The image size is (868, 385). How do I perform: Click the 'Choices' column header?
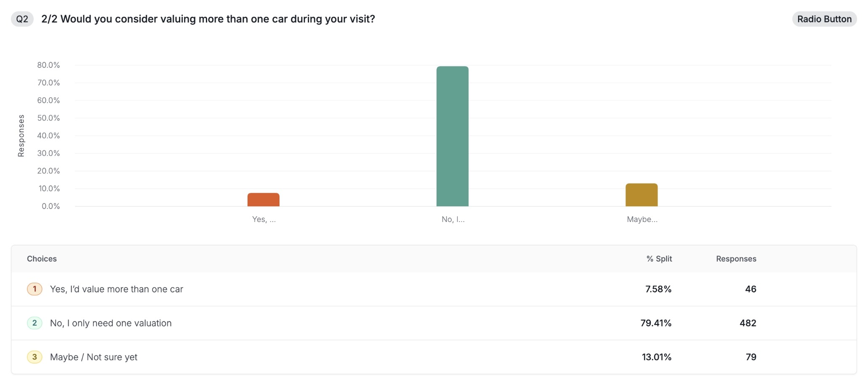pyautogui.click(x=42, y=259)
